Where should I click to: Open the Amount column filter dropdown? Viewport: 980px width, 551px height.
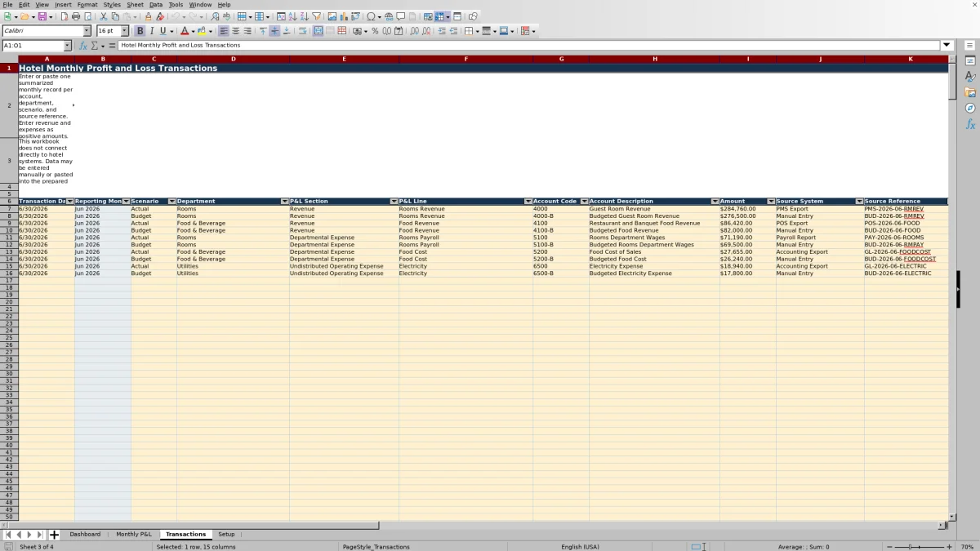pyautogui.click(x=771, y=201)
